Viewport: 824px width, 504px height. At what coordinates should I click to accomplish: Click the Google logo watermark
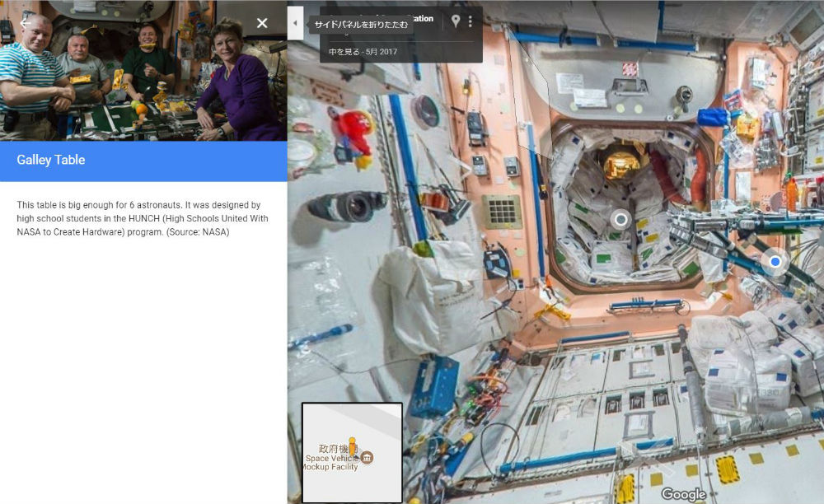[684, 494]
